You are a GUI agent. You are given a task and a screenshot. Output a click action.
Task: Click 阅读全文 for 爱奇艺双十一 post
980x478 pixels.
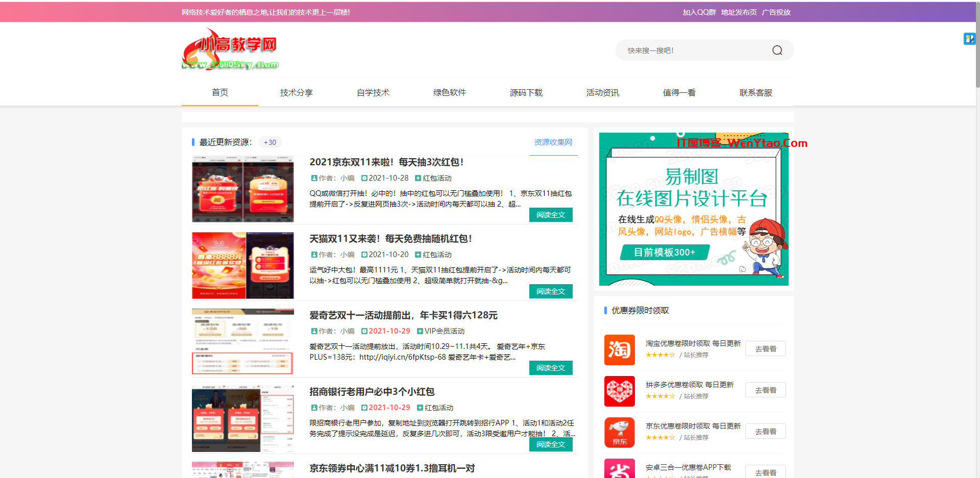point(551,368)
